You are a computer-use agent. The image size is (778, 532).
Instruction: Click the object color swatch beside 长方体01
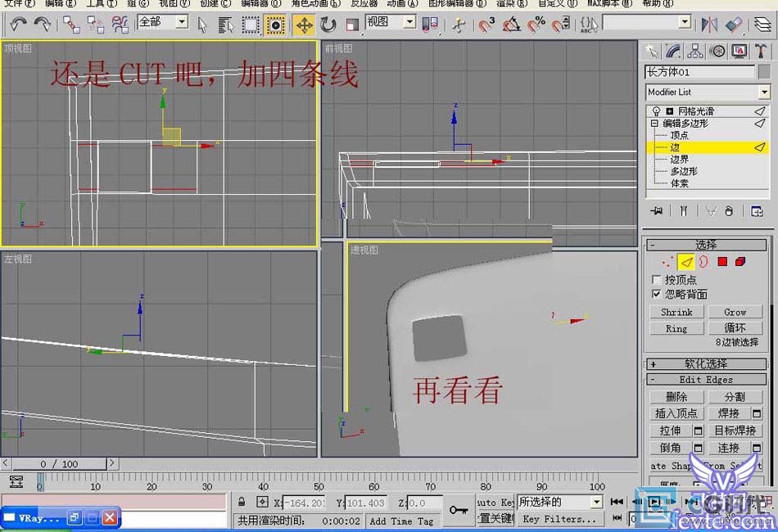[764, 72]
